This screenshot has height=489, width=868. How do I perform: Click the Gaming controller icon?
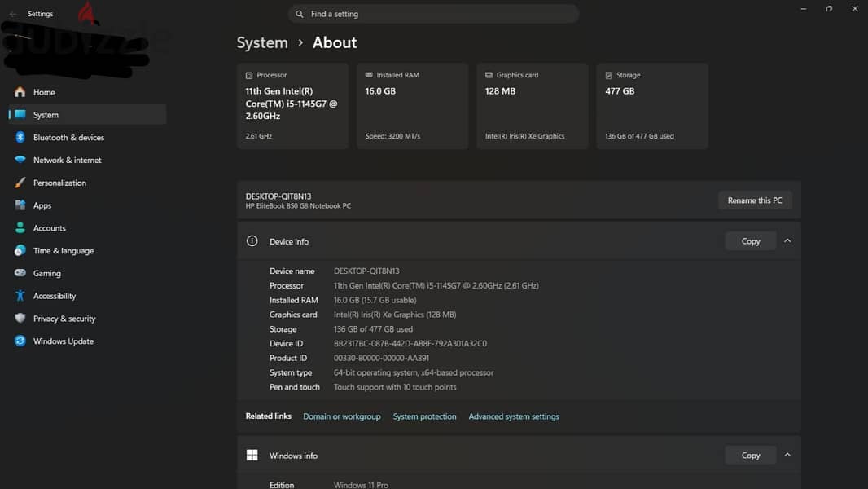[x=20, y=272]
